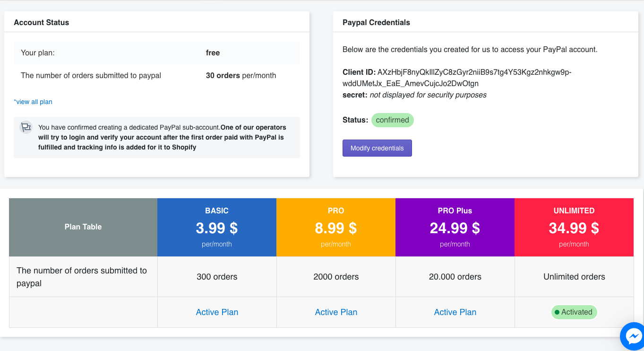Select the red UNLIMITED plan header
Viewport: 644px width, 351px height.
[574, 227]
